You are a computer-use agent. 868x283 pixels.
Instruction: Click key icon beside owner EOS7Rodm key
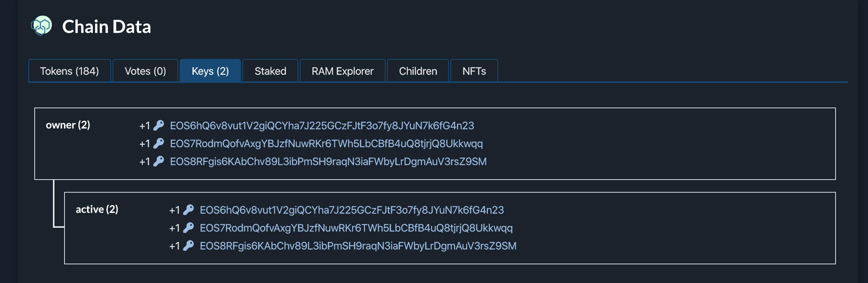[x=159, y=143]
